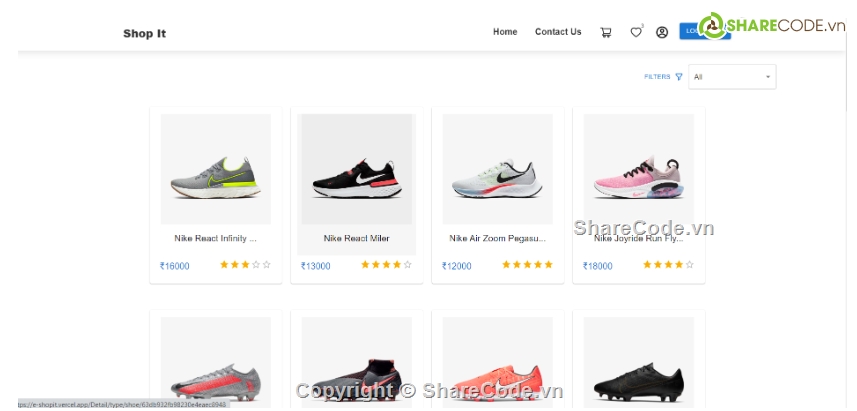Screen dimensions: 857x411
Task: Click the Nike Joyride Run Fly product name
Action: coord(638,238)
